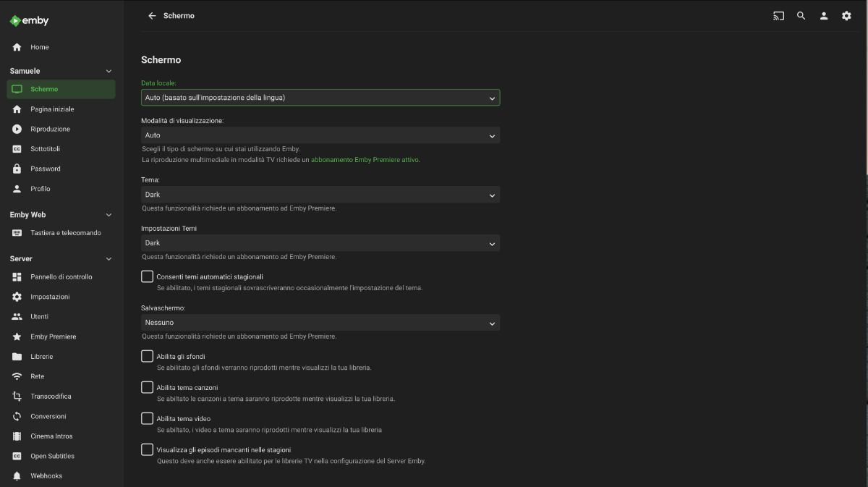Open Transcodifica from the sidebar
Screen dimensions: 868x487
[x=50, y=397]
